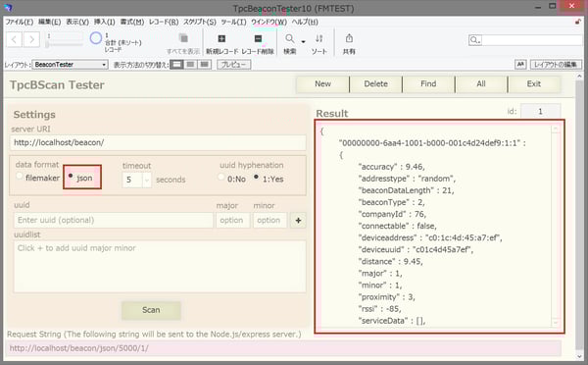Screen dimensions: 588x365
Task: Open the 表示(V) menu
Action: [x=77, y=22]
